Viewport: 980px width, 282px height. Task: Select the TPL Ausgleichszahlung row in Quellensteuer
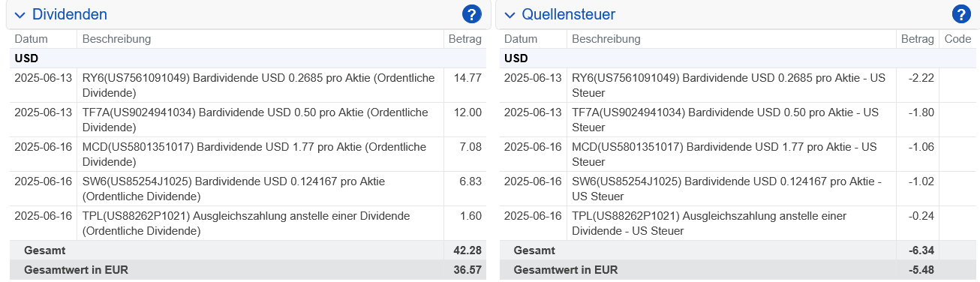pyautogui.click(x=739, y=223)
